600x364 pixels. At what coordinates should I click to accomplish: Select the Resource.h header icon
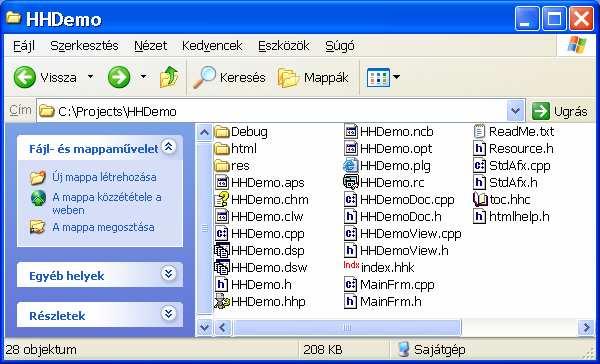pyautogui.click(x=479, y=149)
